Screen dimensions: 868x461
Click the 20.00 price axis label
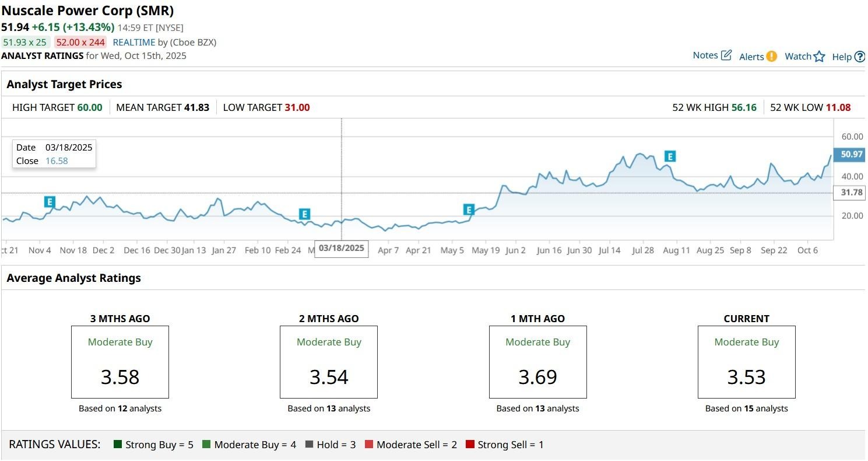click(852, 216)
